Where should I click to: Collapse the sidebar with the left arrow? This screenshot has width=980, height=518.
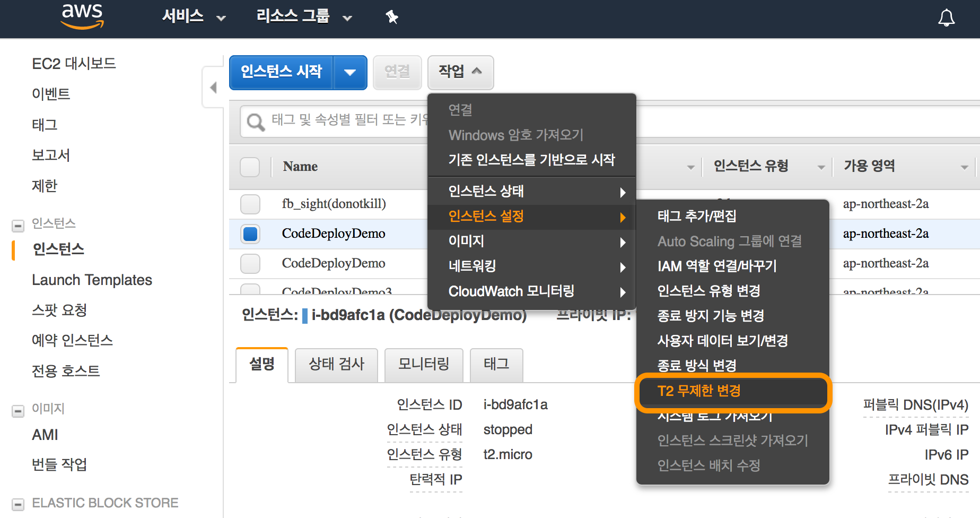point(213,87)
